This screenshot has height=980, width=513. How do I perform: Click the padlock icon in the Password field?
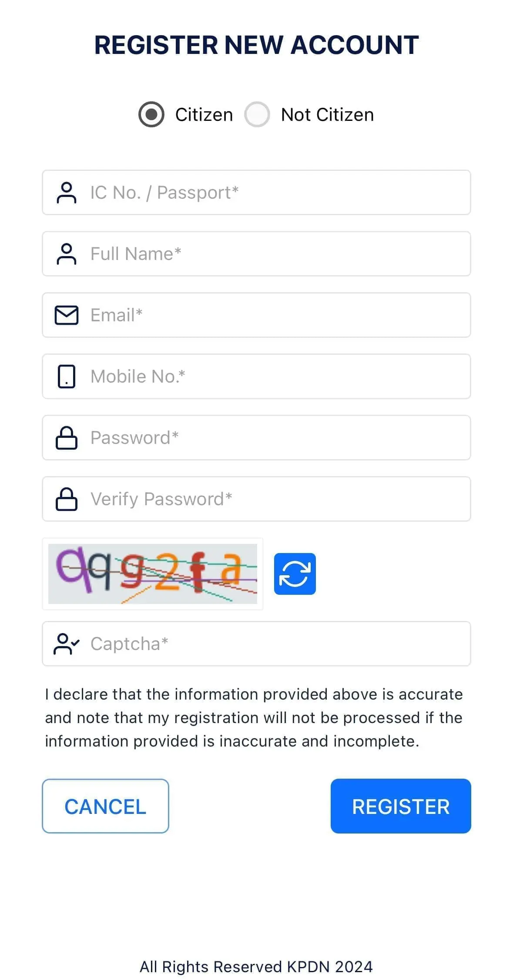point(67,438)
